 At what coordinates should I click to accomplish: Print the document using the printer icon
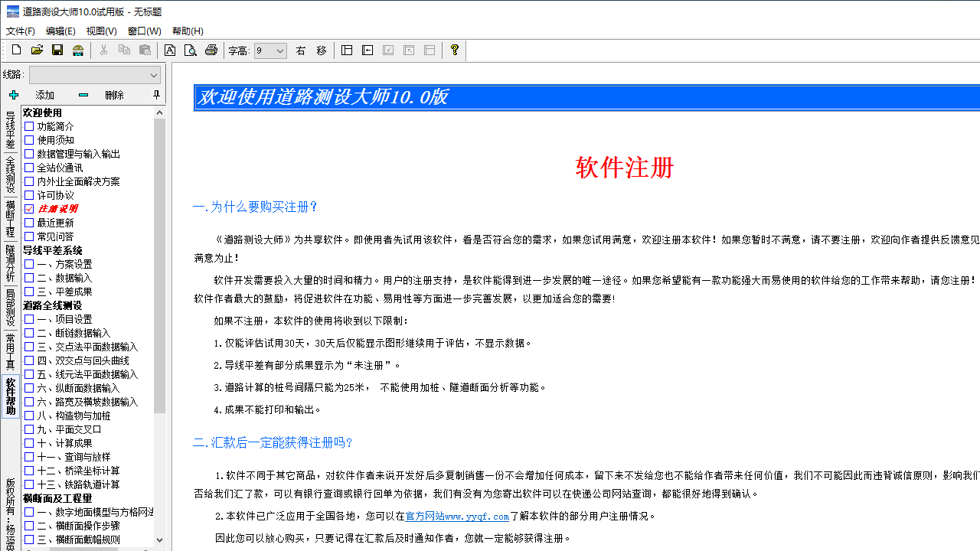pyautogui.click(x=211, y=50)
